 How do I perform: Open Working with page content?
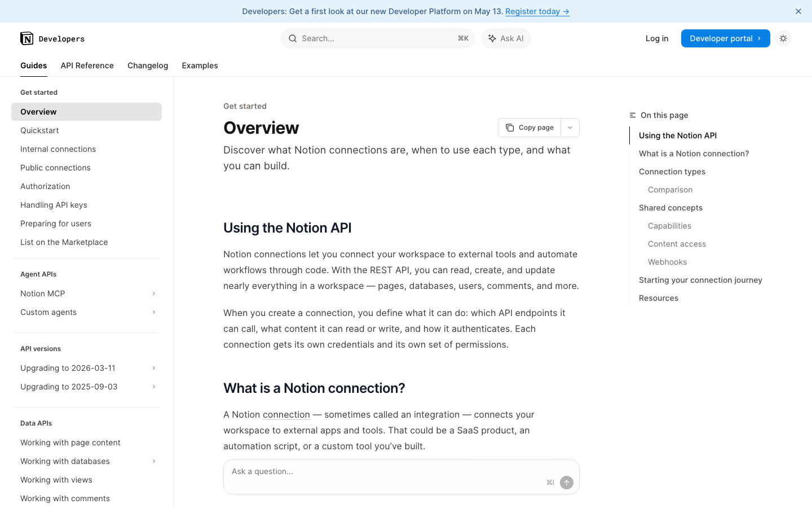86,443
